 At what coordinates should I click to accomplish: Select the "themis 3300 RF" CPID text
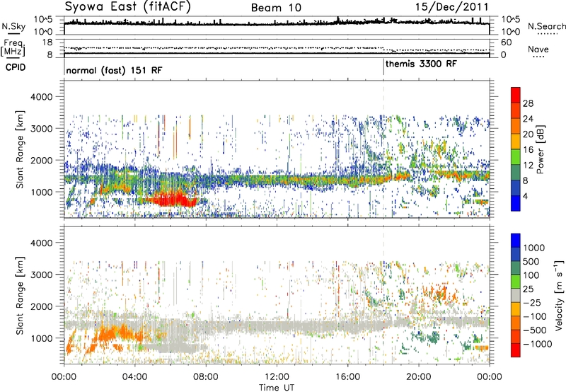point(421,64)
